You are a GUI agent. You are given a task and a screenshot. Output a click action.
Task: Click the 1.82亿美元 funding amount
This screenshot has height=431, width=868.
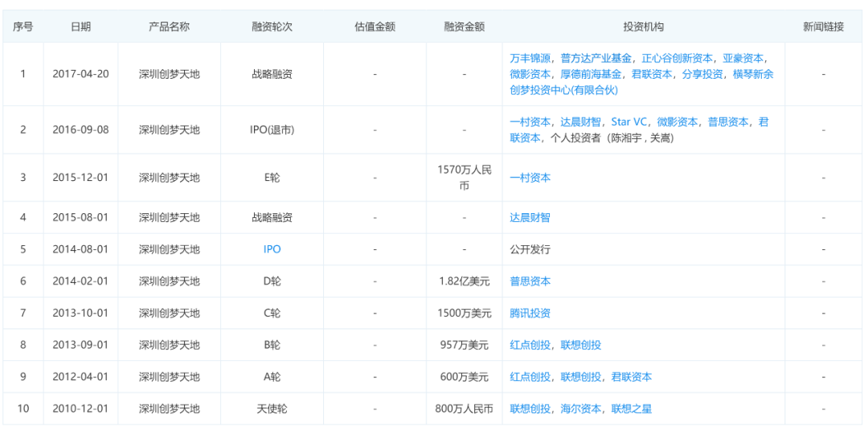(465, 281)
